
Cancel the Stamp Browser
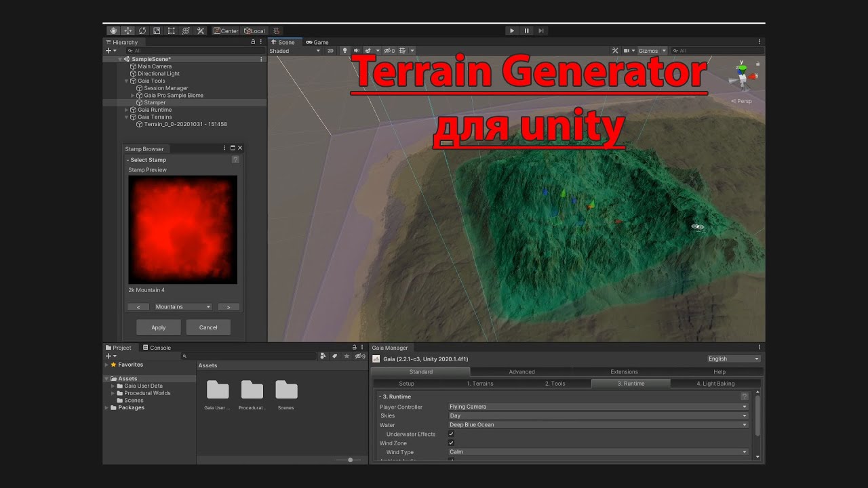click(x=208, y=327)
